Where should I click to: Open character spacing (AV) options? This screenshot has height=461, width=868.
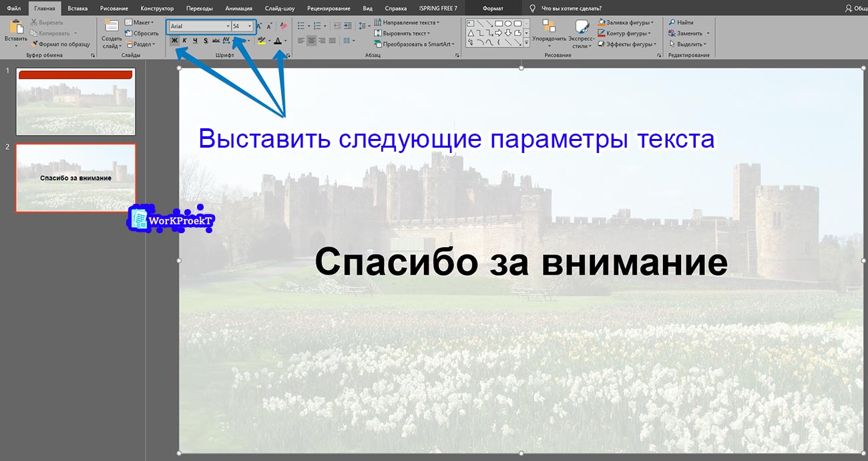[x=227, y=40]
